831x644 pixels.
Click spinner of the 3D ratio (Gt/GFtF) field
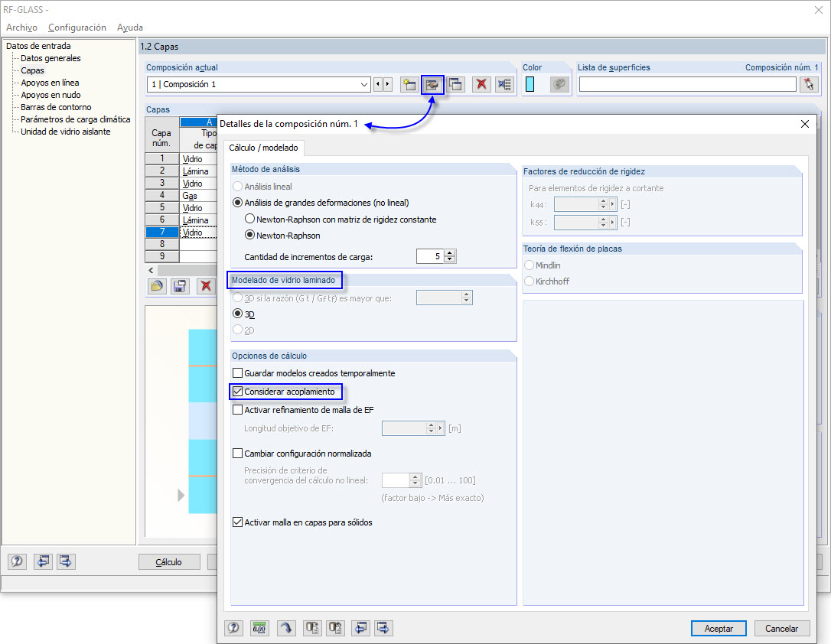coord(466,298)
